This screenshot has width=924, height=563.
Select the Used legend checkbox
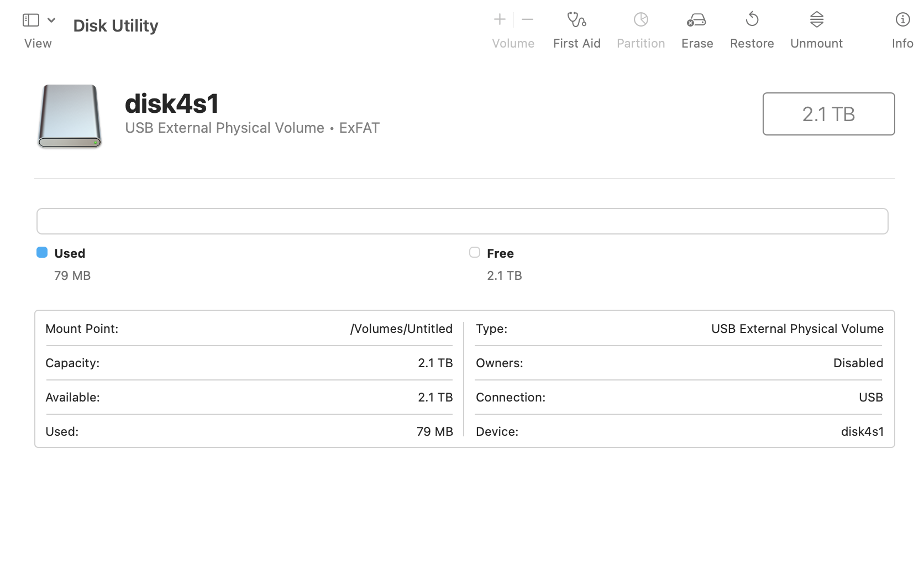tap(42, 252)
